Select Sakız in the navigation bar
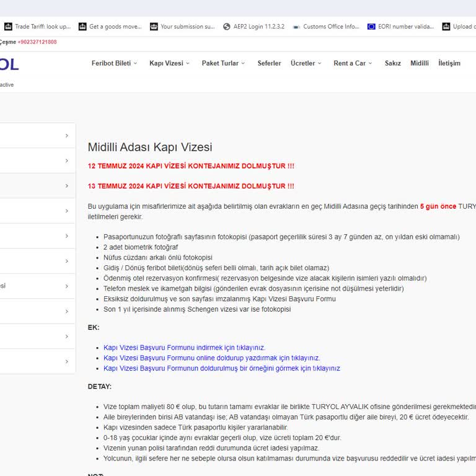 (x=392, y=63)
